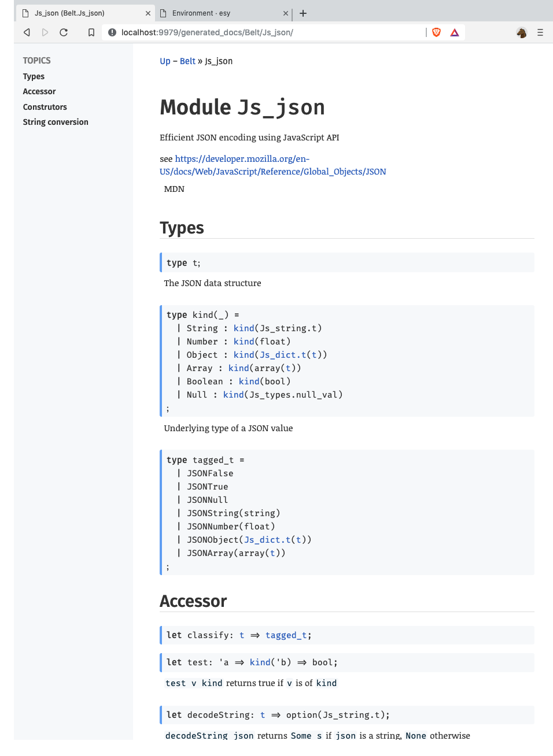This screenshot has height=756, width=553.
Task: Follow the Js_dict.t link in the kind type
Action: pyautogui.click(x=282, y=354)
